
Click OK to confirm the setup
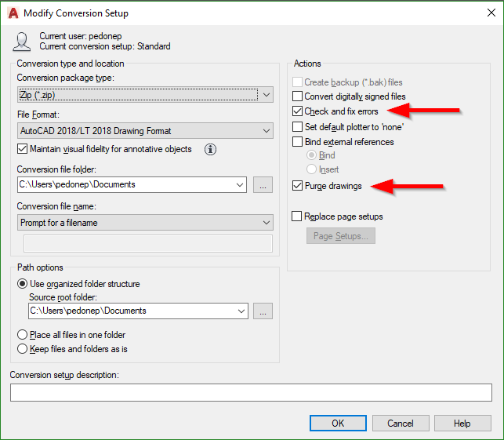click(338, 423)
